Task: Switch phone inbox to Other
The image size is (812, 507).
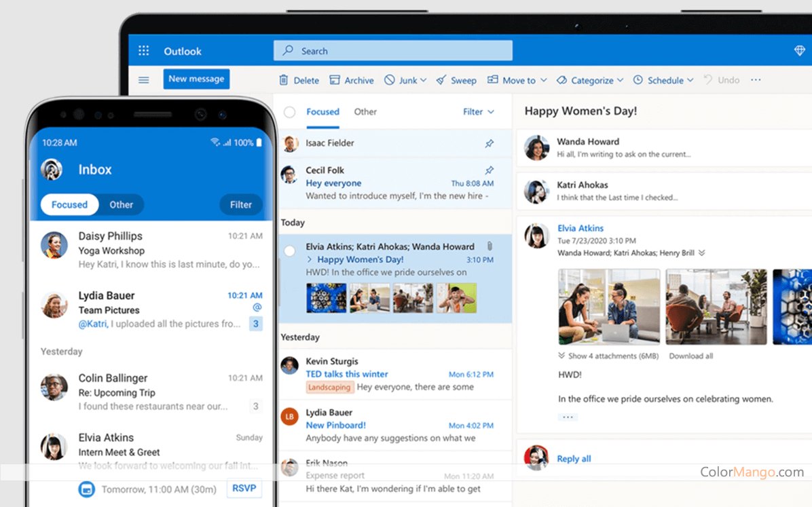Action: [x=122, y=204]
